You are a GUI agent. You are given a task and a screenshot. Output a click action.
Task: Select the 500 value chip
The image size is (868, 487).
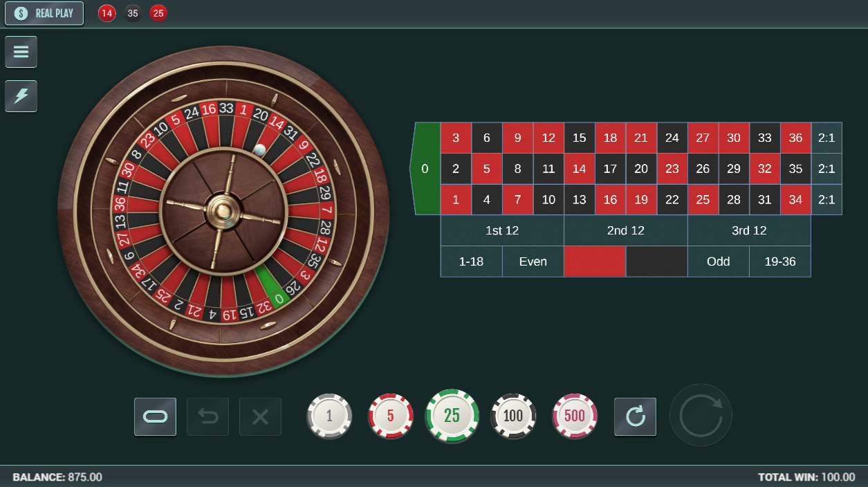click(575, 416)
